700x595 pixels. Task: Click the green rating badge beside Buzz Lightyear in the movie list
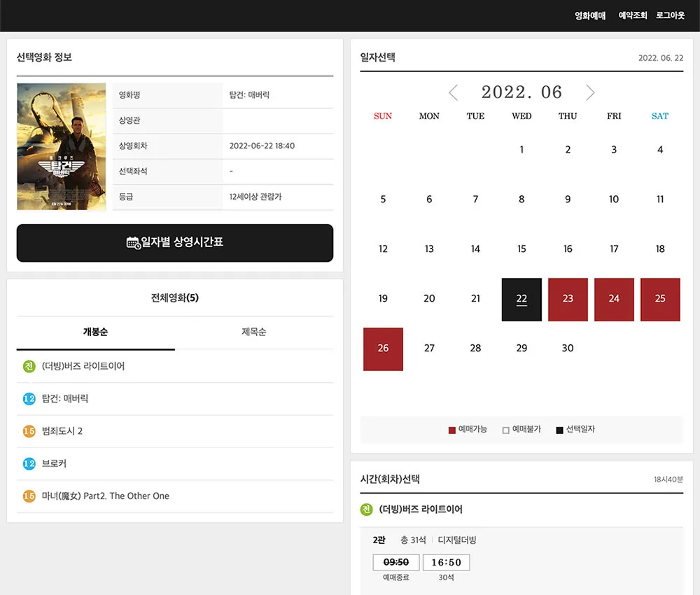pos(29,366)
